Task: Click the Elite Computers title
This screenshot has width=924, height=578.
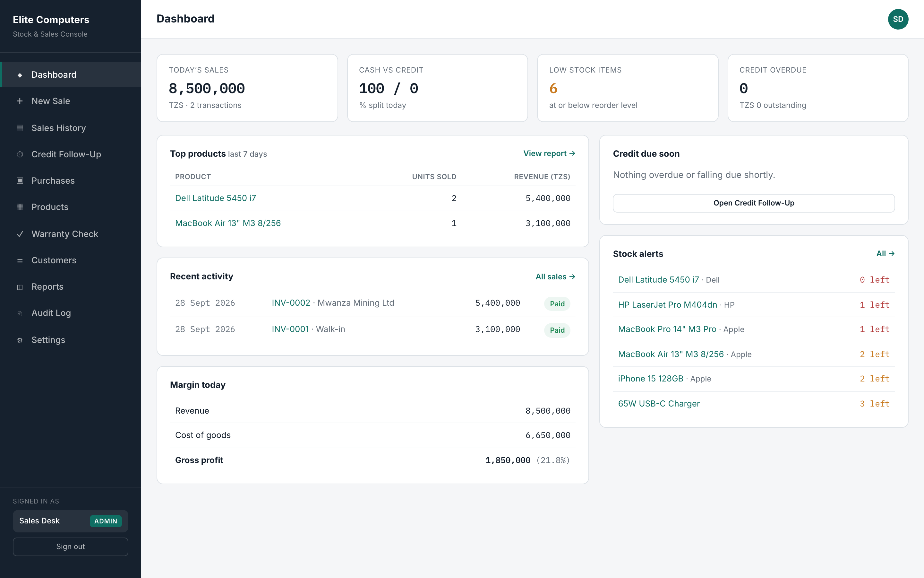Action: pos(51,20)
